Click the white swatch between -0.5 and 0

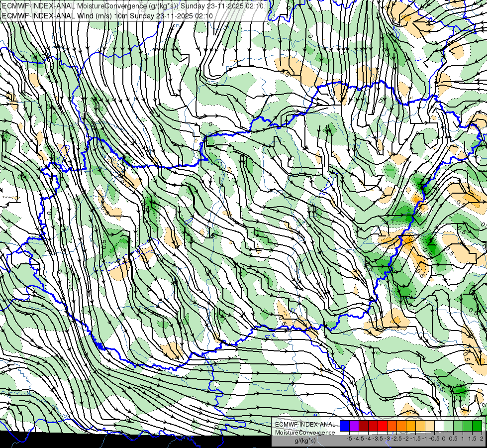(439, 426)
